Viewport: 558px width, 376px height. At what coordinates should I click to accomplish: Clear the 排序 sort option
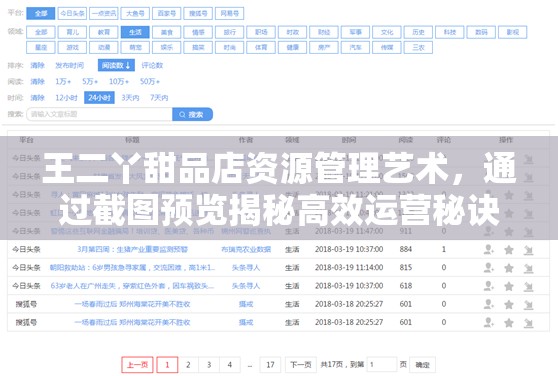click(x=37, y=65)
